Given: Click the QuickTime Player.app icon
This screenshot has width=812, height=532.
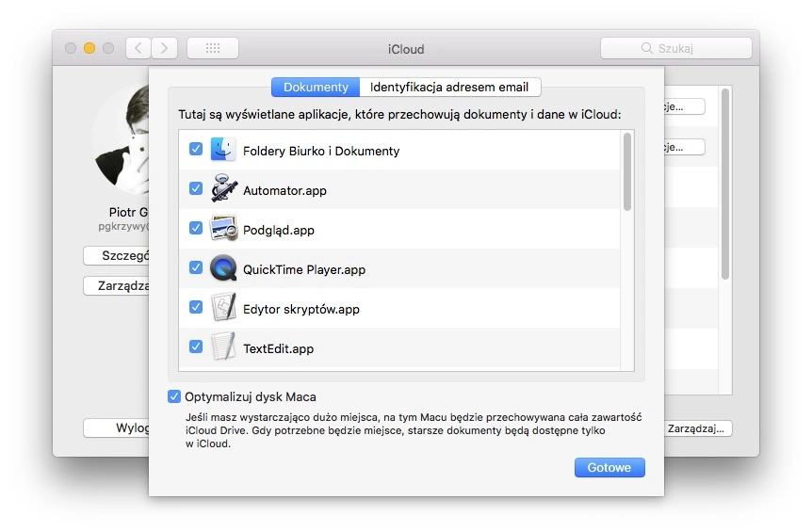Looking at the screenshot, I should tap(223, 268).
